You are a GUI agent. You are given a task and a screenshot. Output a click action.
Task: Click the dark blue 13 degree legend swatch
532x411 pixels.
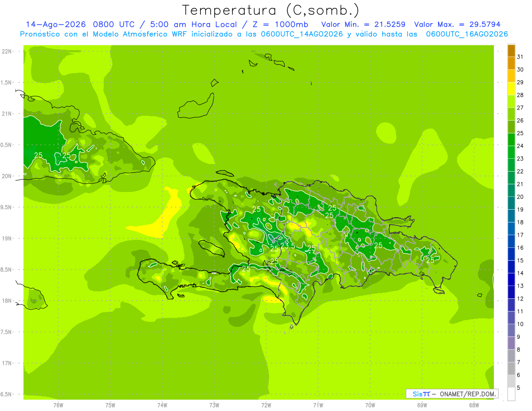tap(511, 279)
